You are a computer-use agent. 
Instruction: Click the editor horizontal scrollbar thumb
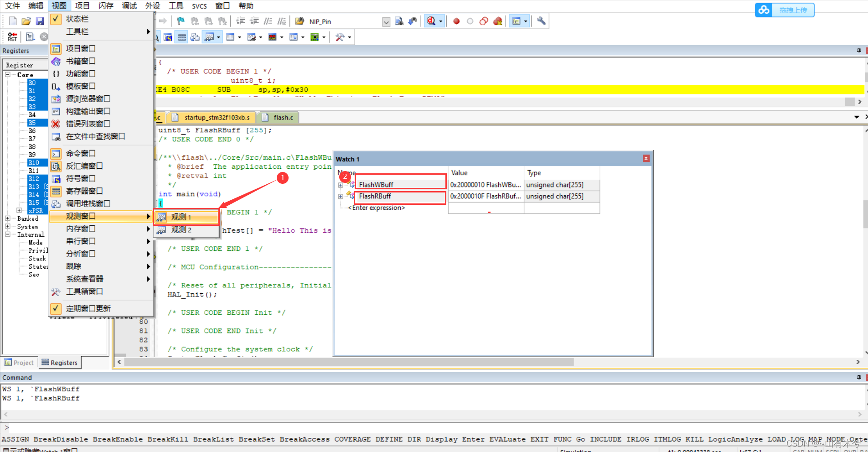point(349,362)
